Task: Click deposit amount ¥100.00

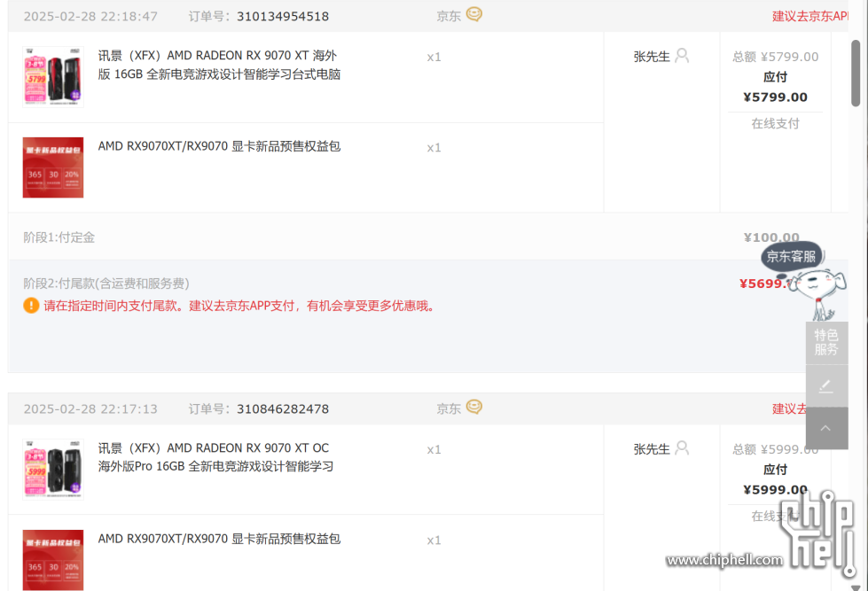Action: coord(771,237)
